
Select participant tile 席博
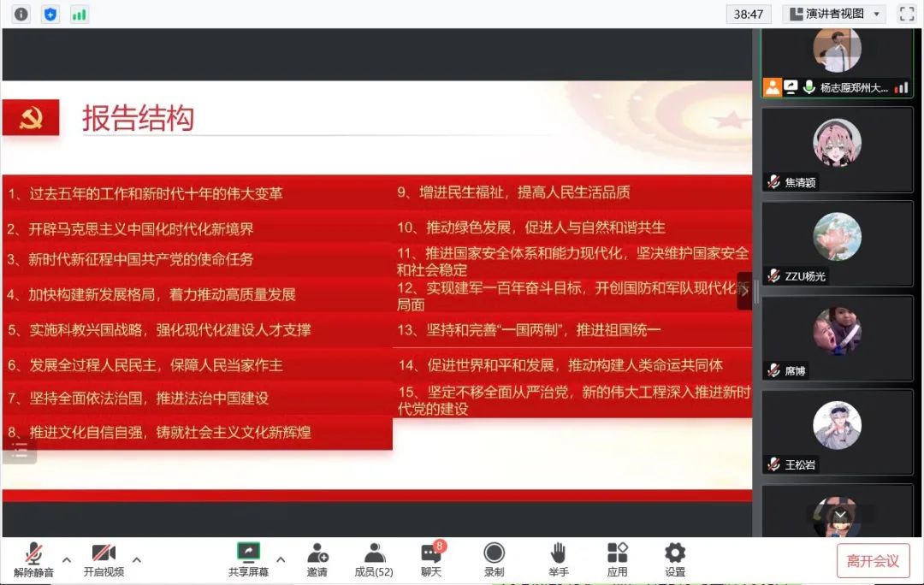(837, 338)
